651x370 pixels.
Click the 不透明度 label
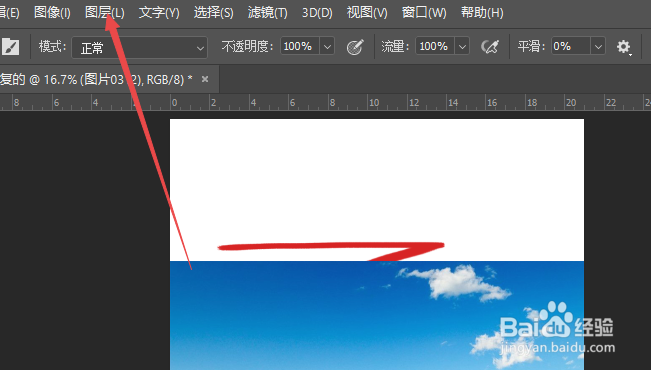tap(247, 46)
